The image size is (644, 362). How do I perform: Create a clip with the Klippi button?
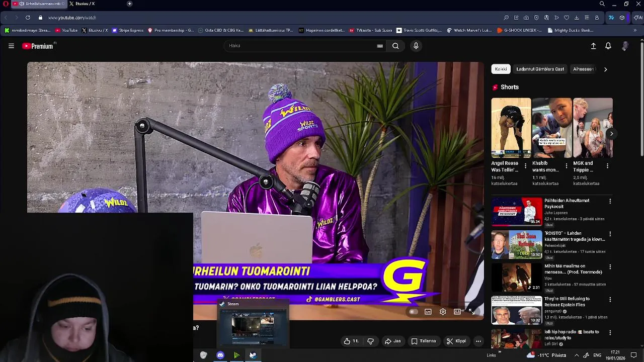point(456,341)
